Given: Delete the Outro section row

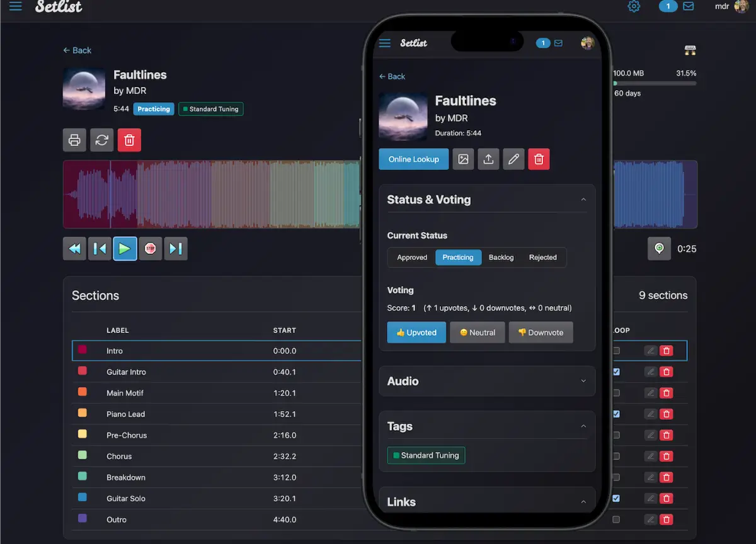Looking at the screenshot, I should [x=667, y=519].
